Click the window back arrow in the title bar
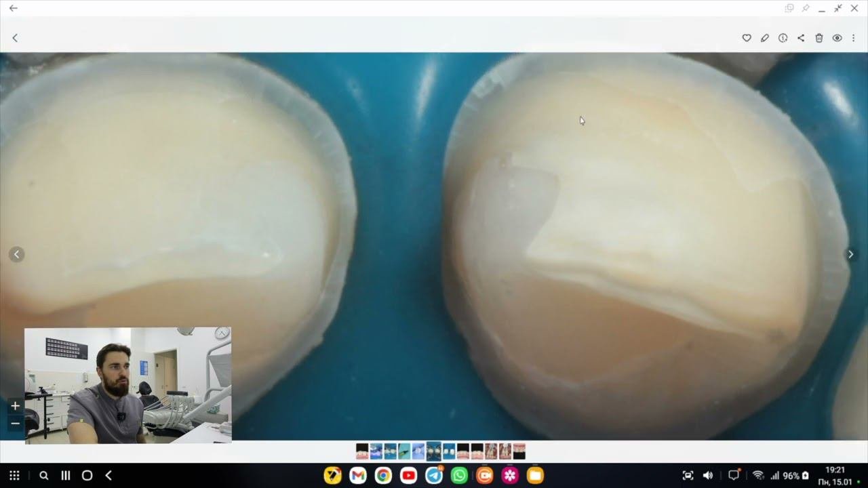868x488 pixels. click(14, 8)
